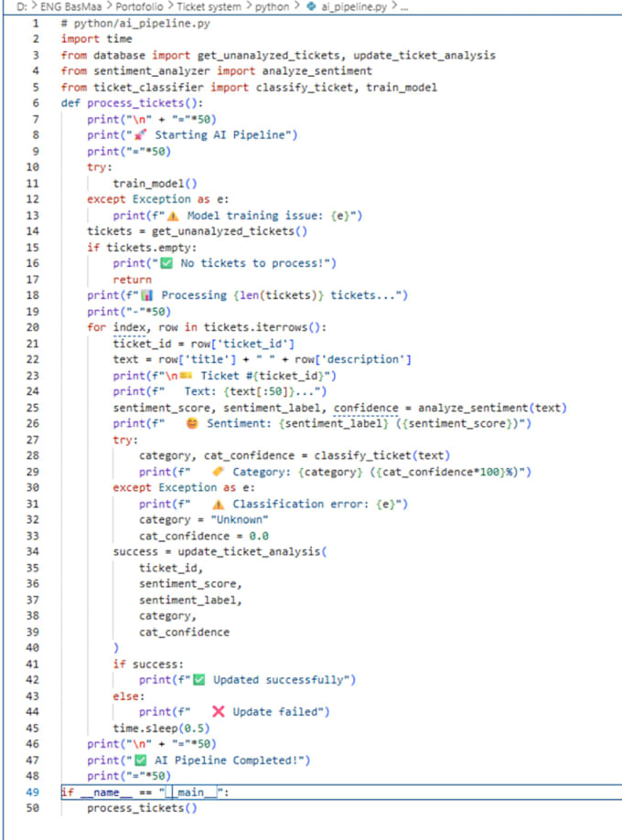The image size is (622, 840).
Task: Click 'from sentiment_analyzer import' line
Action: pyautogui.click(x=216, y=70)
